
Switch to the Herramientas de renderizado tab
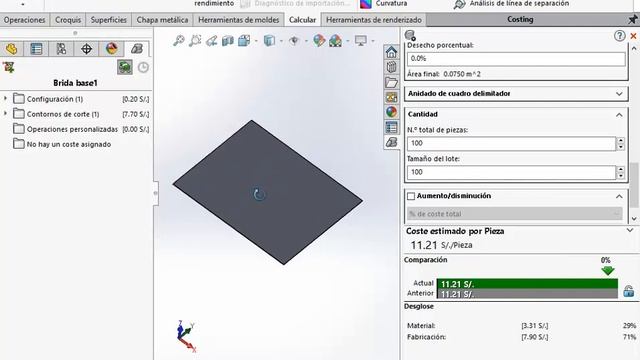coord(374,20)
